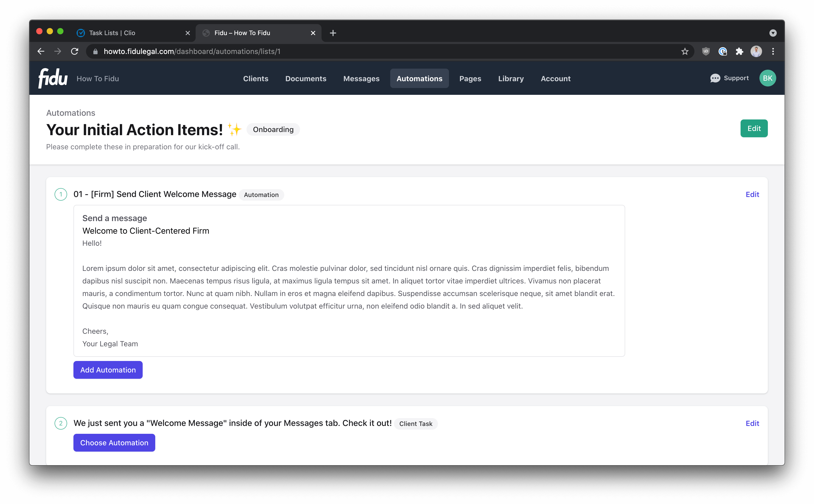Open Chrome profile picture icon

tap(756, 51)
